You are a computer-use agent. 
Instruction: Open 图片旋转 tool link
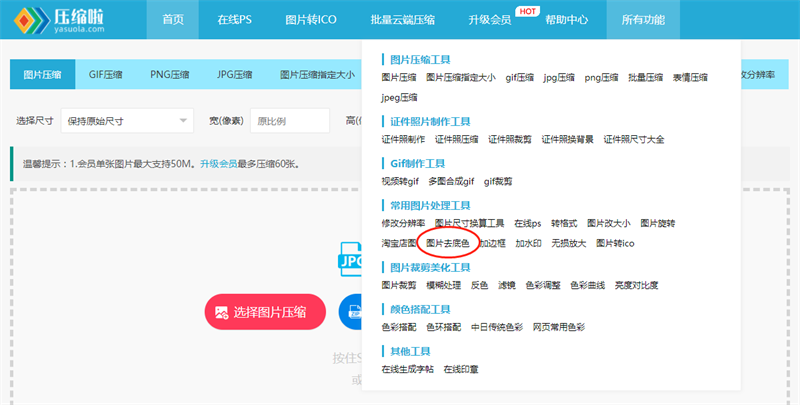coord(658,223)
